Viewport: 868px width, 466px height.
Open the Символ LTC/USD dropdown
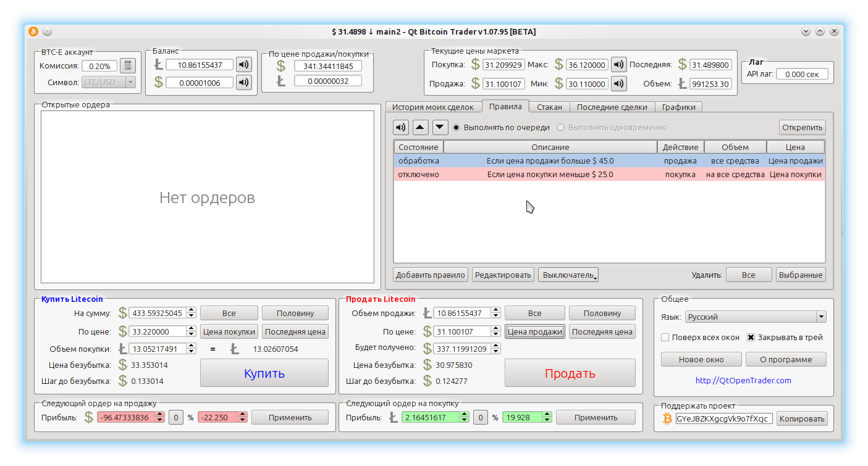(x=109, y=82)
